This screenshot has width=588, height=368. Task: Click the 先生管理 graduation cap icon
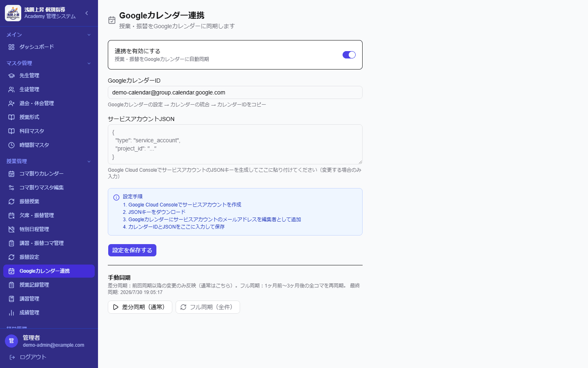point(11,76)
